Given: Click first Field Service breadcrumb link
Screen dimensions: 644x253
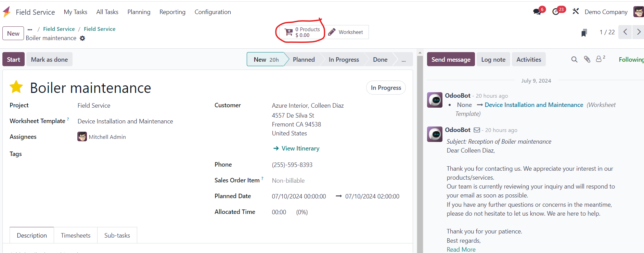Looking at the screenshot, I should click(x=59, y=29).
